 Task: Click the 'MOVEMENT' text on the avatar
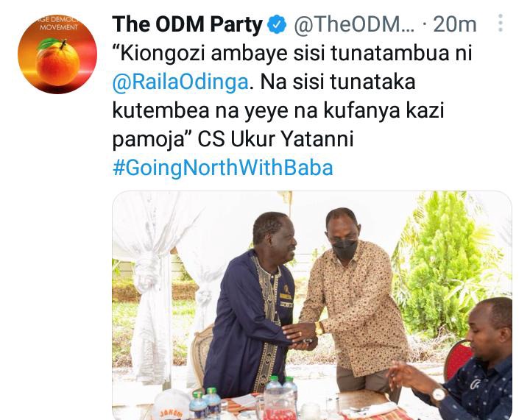click(58, 27)
